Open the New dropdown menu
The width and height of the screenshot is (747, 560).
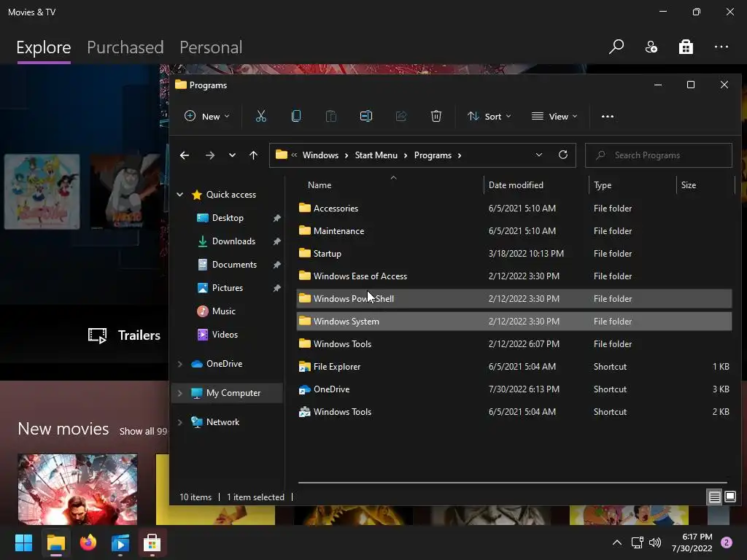click(206, 116)
